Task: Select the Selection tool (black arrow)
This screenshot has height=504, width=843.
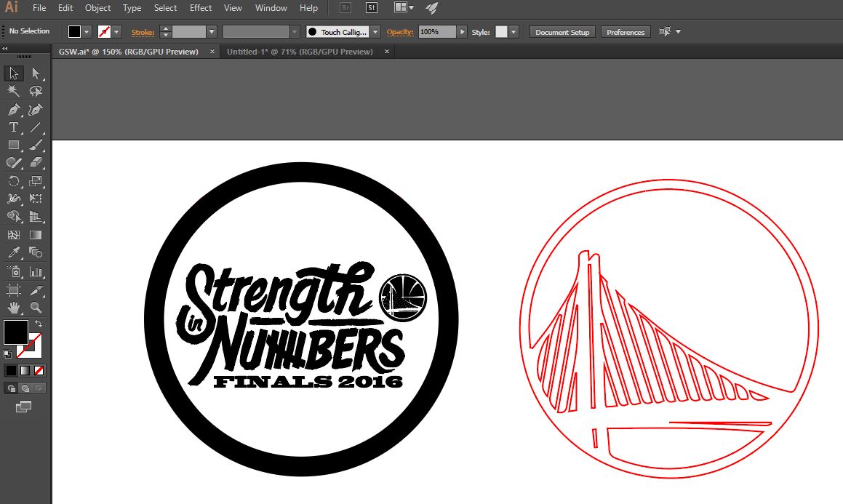Action: pyautogui.click(x=13, y=73)
